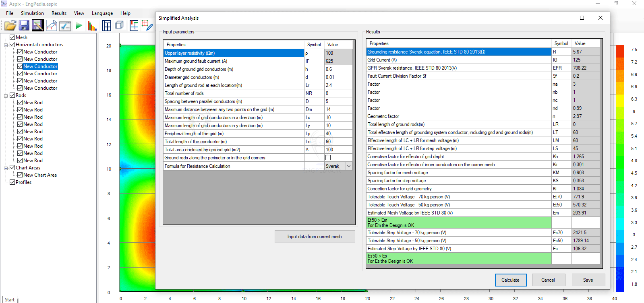644x303 pixels.
Task: Open the Formula for Resistance Calculation dropdown
Action: pyautogui.click(x=349, y=166)
